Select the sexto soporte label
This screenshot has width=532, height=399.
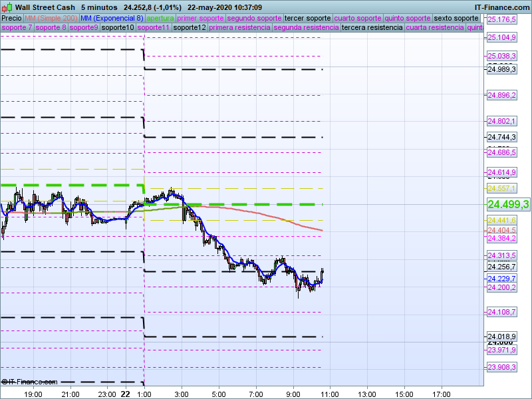(456, 18)
